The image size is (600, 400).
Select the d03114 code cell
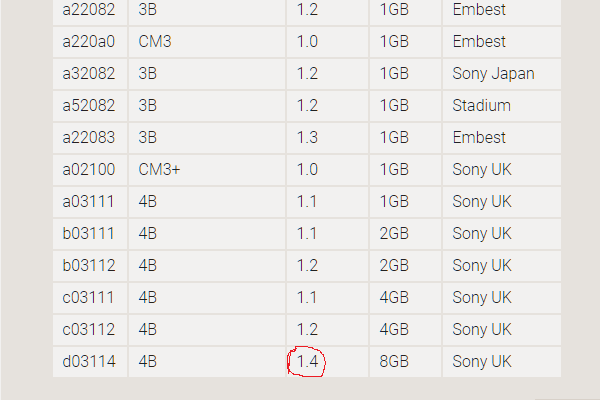(89, 361)
